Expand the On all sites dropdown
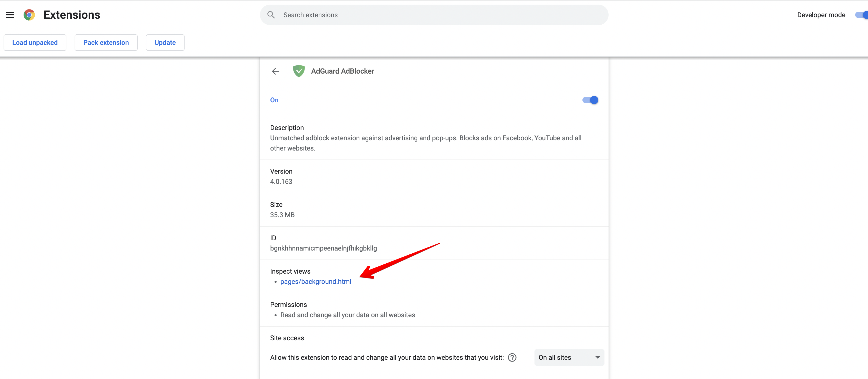Image resolution: width=868 pixels, height=379 pixels. coord(569,357)
